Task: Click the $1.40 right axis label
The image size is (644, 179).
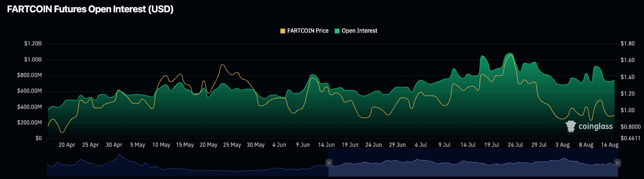Action: point(627,77)
